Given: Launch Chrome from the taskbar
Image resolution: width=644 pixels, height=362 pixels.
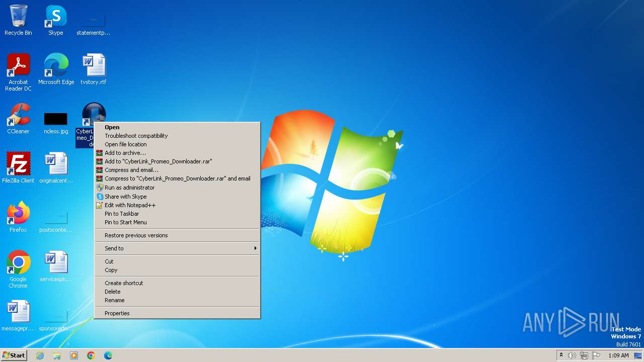Looking at the screenshot, I should click(91, 355).
